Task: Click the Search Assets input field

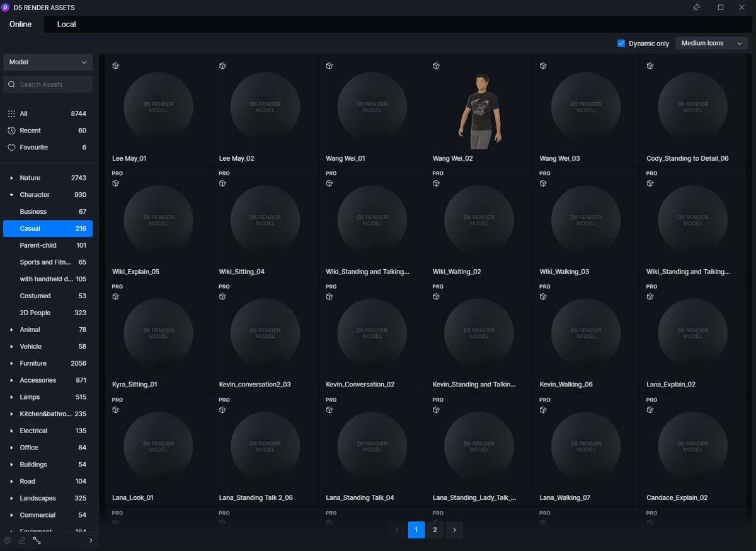Action: [x=48, y=84]
